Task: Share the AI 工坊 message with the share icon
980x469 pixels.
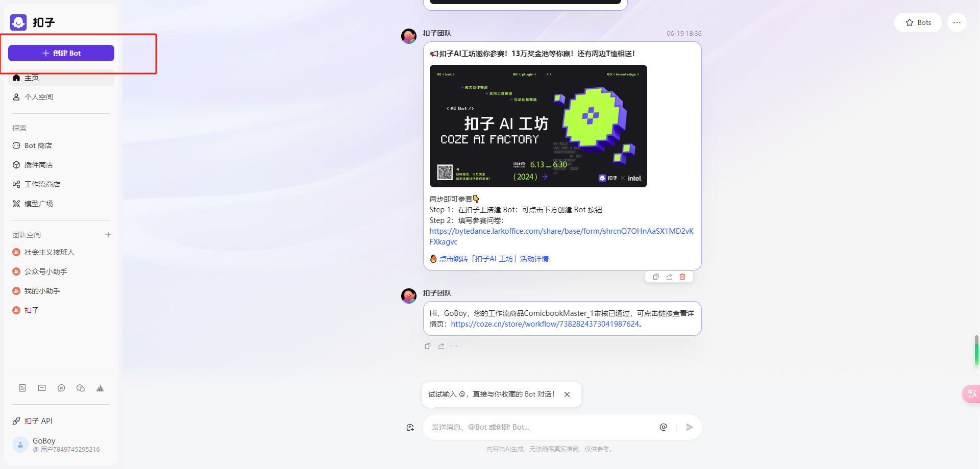Action: tap(669, 277)
